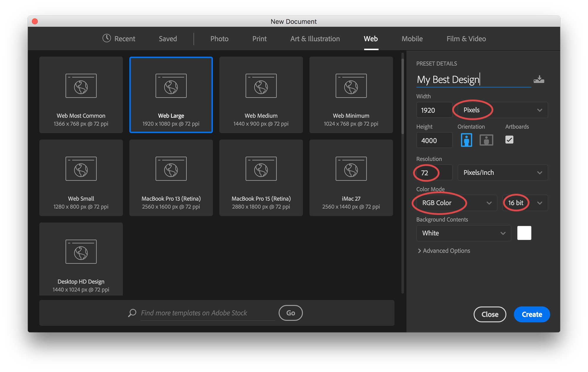588x372 pixels.
Task: Open the Art & Illustration tab
Action: pyautogui.click(x=315, y=39)
